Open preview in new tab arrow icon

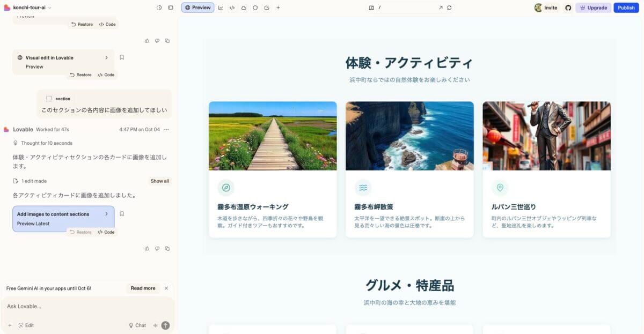click(440, 8)
